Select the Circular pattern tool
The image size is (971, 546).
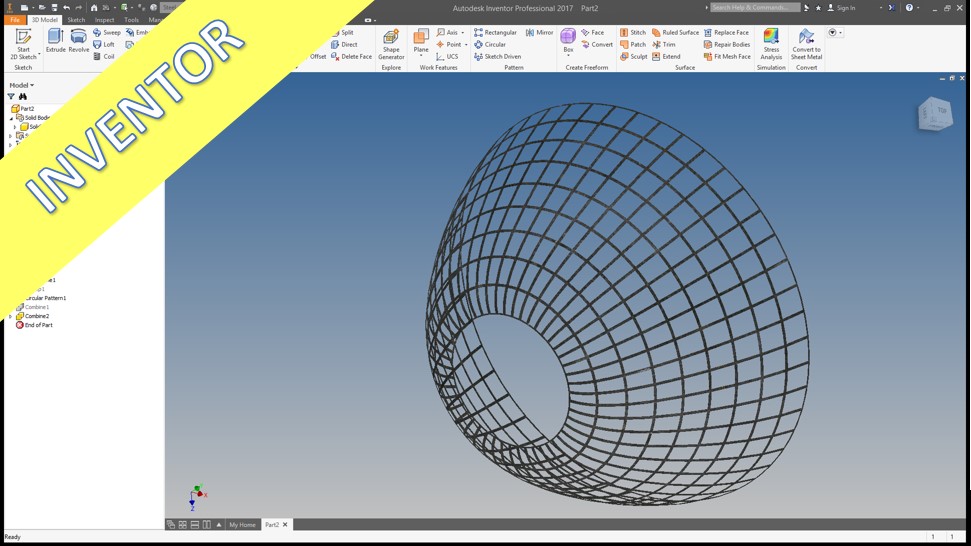pos(490,45)
